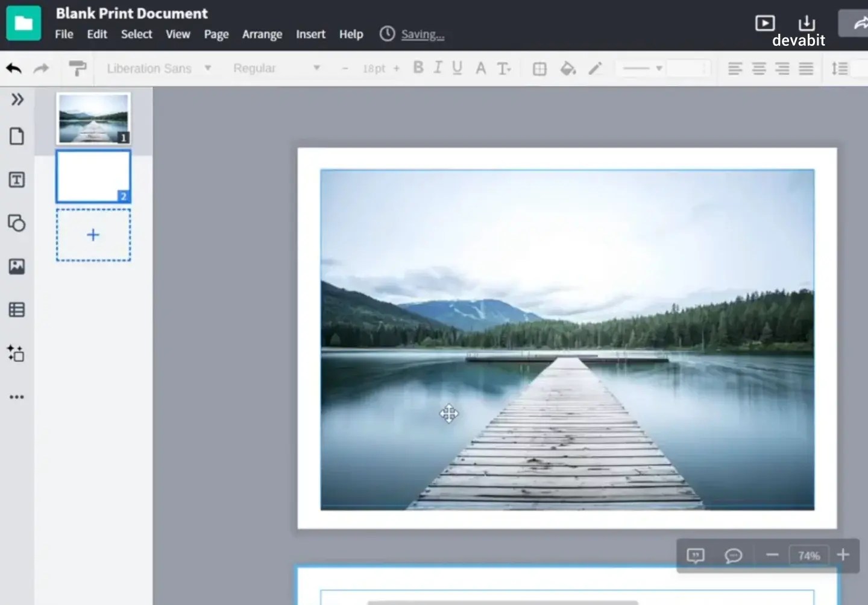Toggle italic formatting
Viewport: 868px width, 605px height.
tap(438, 68)
